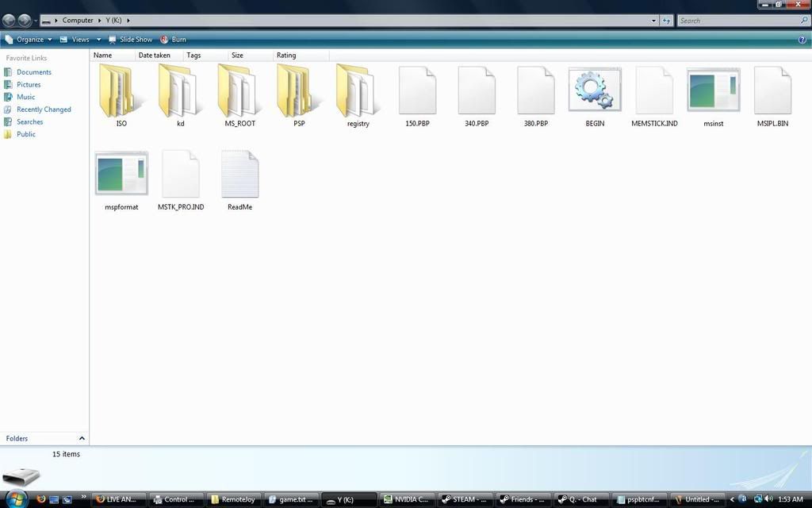This screenshot has height=508, width=812.
Task: Switch to the Q. - Chat taskbar window
Action: tap(581, 500)
